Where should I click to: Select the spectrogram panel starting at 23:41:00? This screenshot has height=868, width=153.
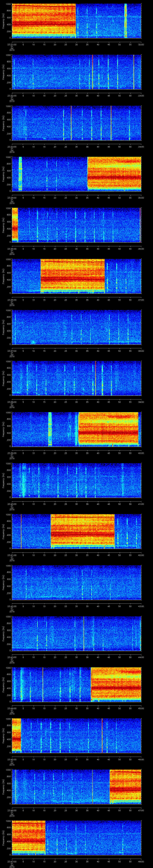76,531
